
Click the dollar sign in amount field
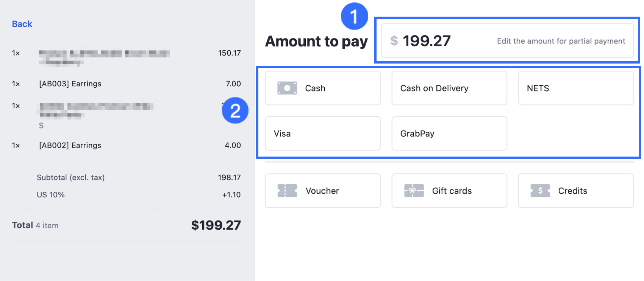tap(394, 41)
